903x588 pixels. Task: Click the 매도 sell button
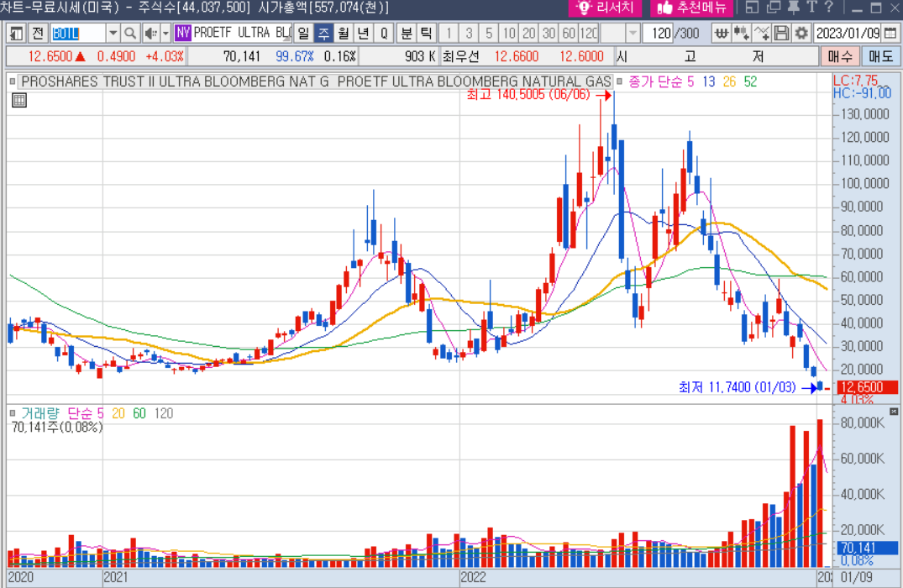pyautogui.click(x=880, y=56)
